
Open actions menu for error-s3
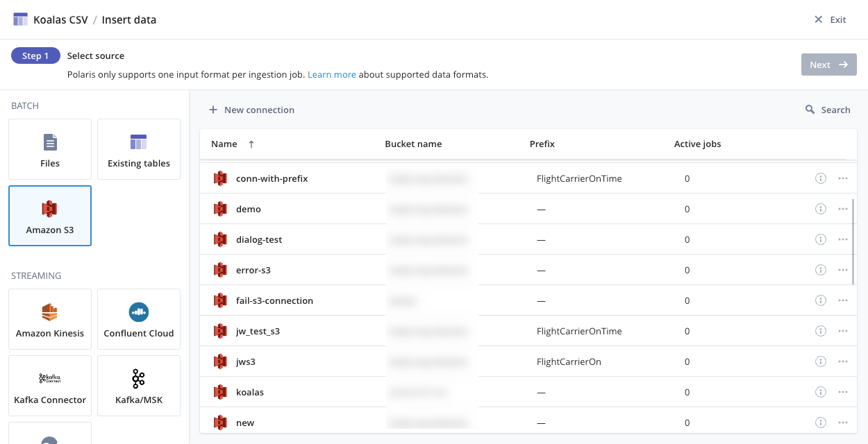click(843, 270)
